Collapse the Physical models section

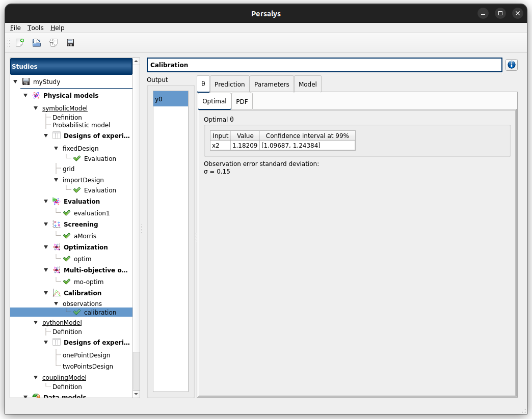(x=26, y=96)
